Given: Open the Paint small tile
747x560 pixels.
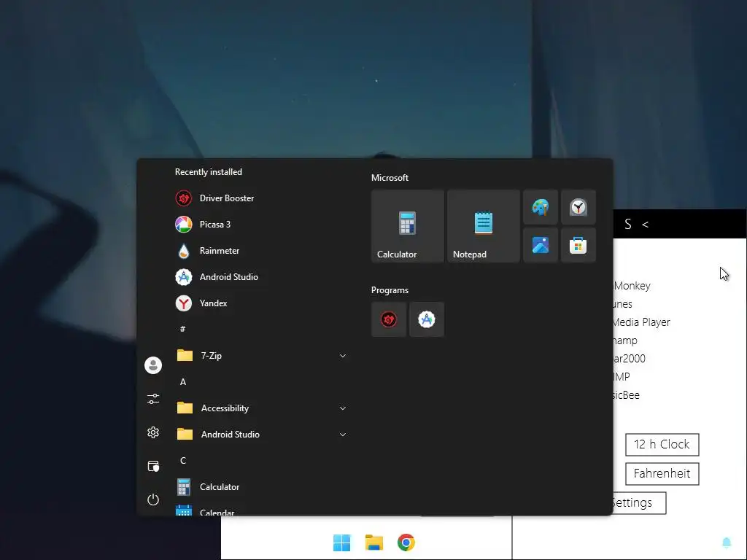Looking at the screenshot, I should click(541, 207).
